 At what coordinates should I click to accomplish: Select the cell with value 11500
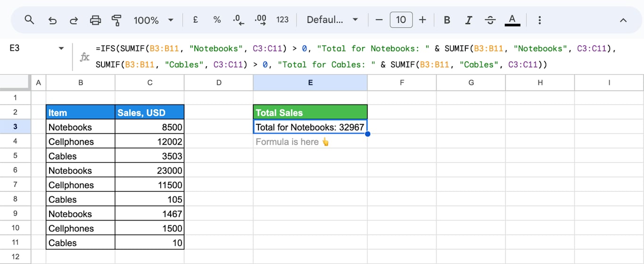click(149, 185)
